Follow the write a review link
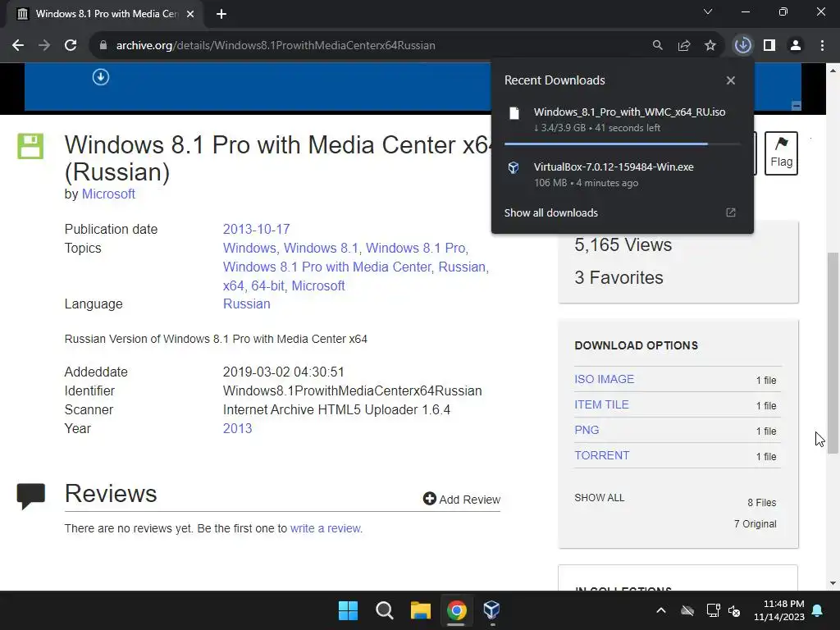Viewport: 840px width, 630px height. tap(325, 528)
